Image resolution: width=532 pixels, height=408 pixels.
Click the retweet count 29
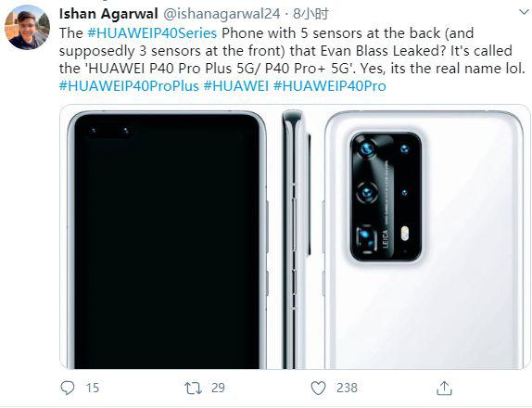pyautogui.click(x=218, y=388)
